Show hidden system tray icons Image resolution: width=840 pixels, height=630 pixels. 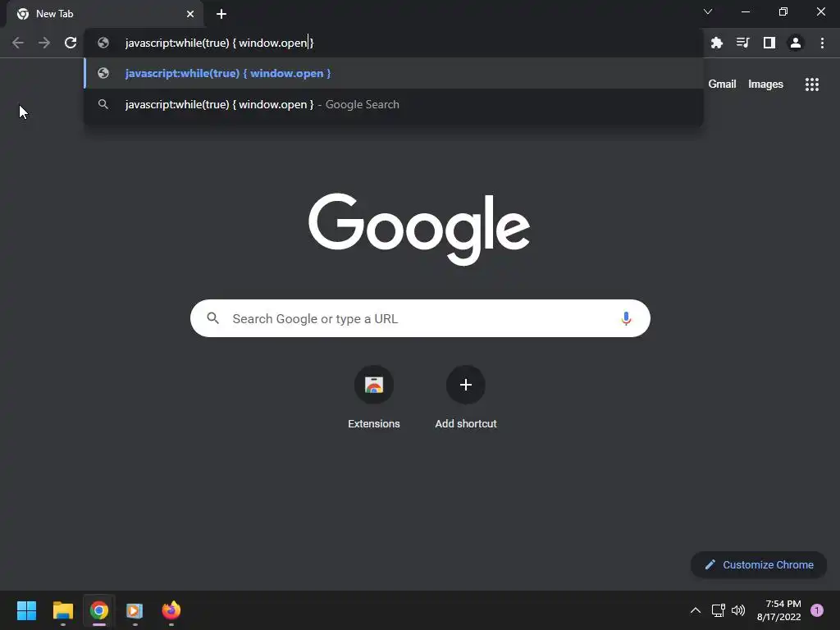click(x=696, y=610)
